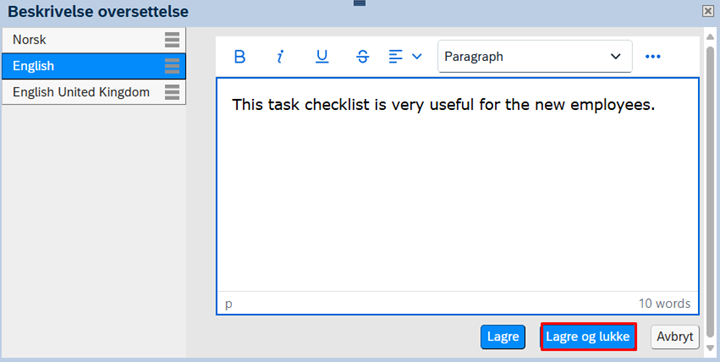This screenshot has width=720, height=362.
Task: Click the Avbryt button
Action: click(x=675, y=337)
